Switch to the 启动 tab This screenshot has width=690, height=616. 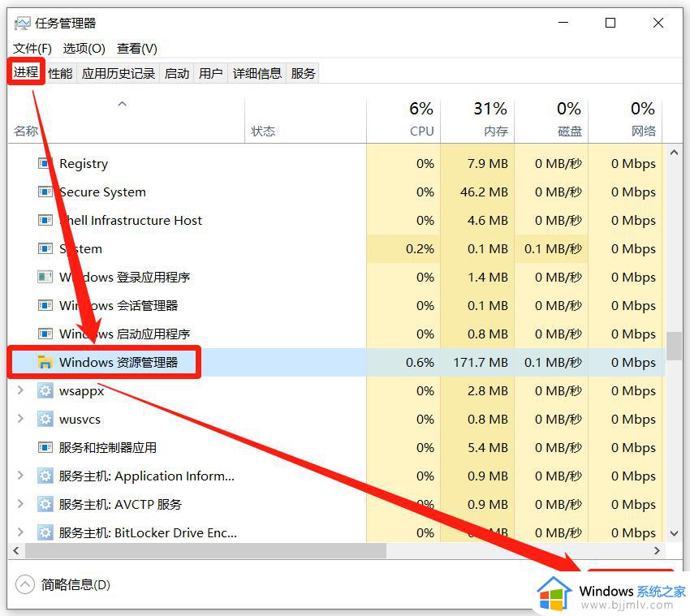pyautogui.click(x=177, y=74)
